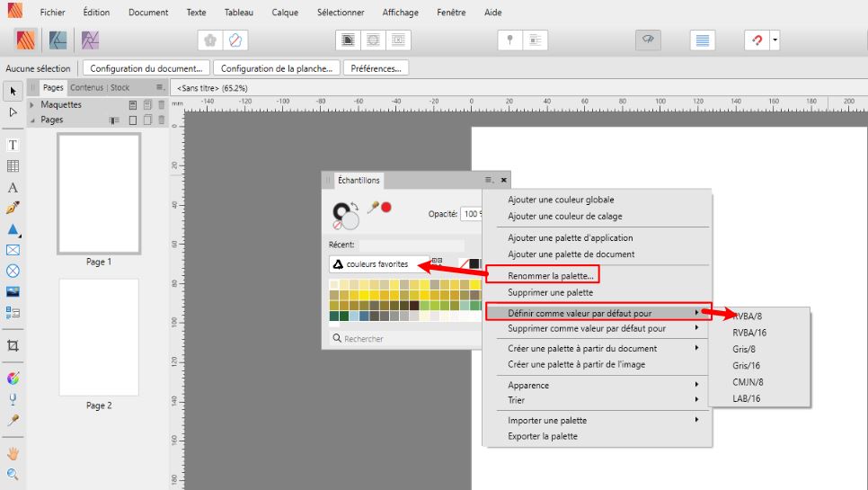Select the Crop tool
The height and width of the screenshot is (490, 868).
(13, 346)
